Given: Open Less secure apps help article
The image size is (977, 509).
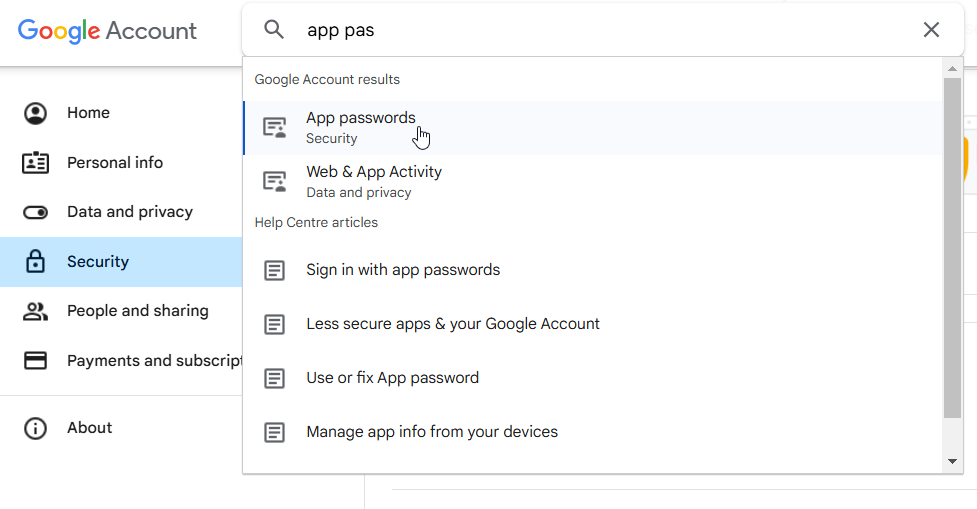Looking at the screenshot, I should pyautogui.click(x=453, y=324).
